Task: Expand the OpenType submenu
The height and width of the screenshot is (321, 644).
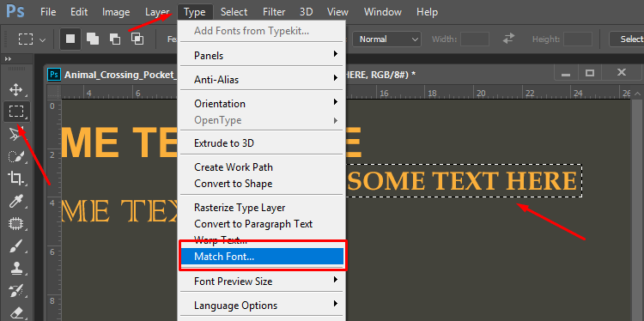Action: point(262,120)
